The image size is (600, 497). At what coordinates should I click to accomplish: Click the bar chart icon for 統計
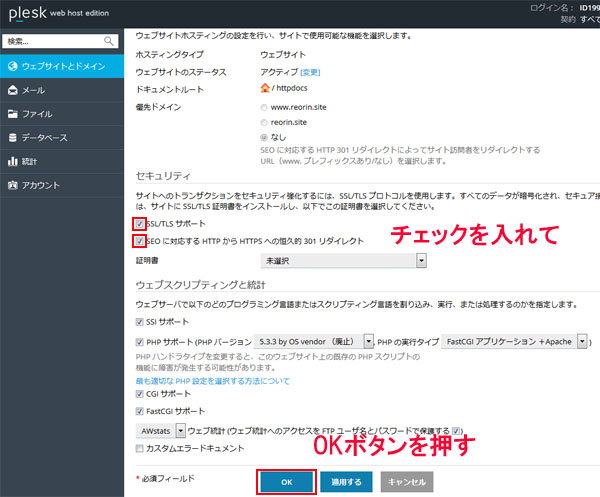(x=13, y=161)
